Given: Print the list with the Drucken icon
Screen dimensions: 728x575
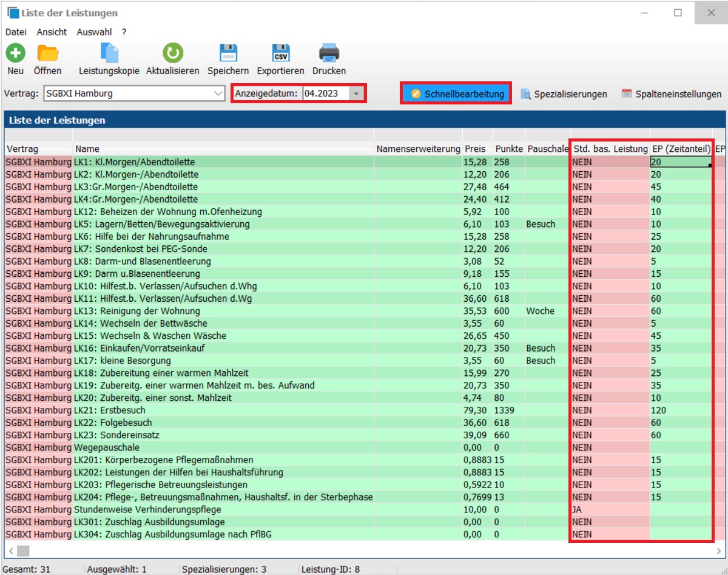Looking at the screenshot, I should (x=329, y=53).
